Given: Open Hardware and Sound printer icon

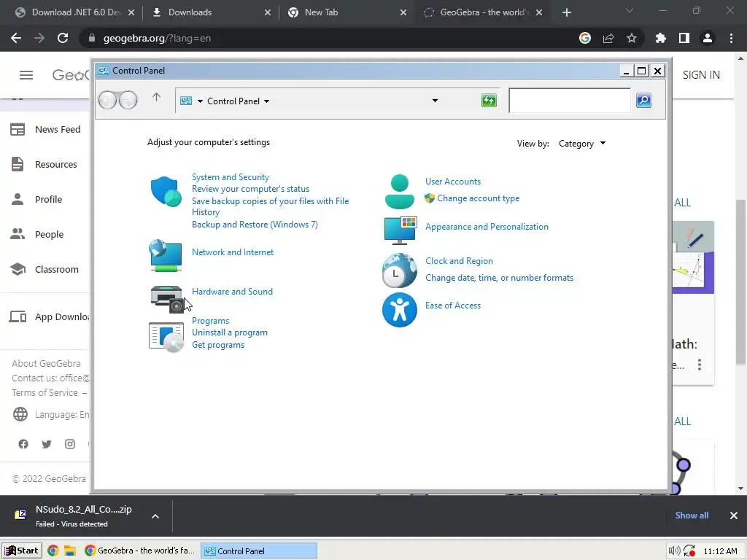Looking at the screenshot, I should click(x=166, y=299).
